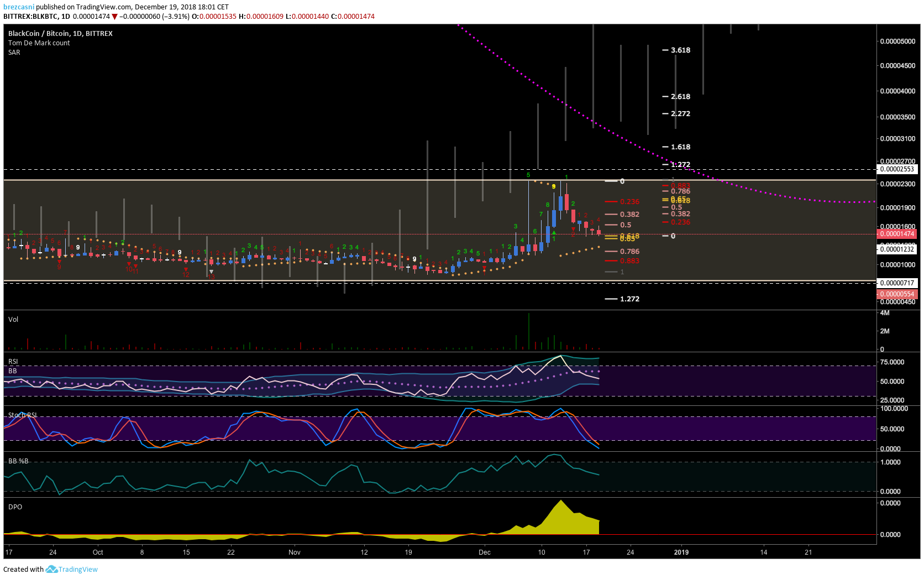
Task: Click the price axis label 0.00000717
Action: click(x=897, y=283)
